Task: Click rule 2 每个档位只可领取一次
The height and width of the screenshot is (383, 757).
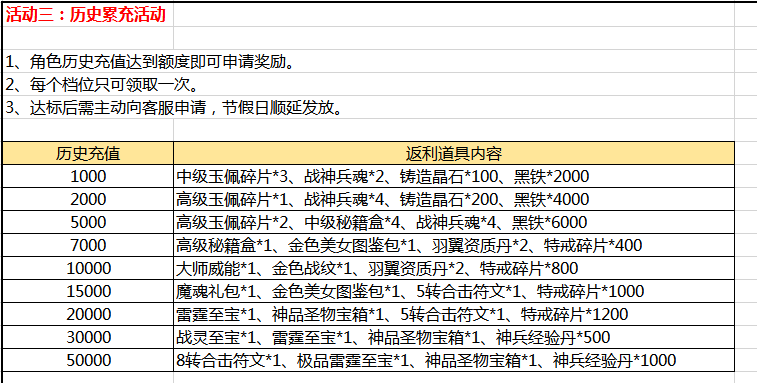Action: click(x=102, y=85)
